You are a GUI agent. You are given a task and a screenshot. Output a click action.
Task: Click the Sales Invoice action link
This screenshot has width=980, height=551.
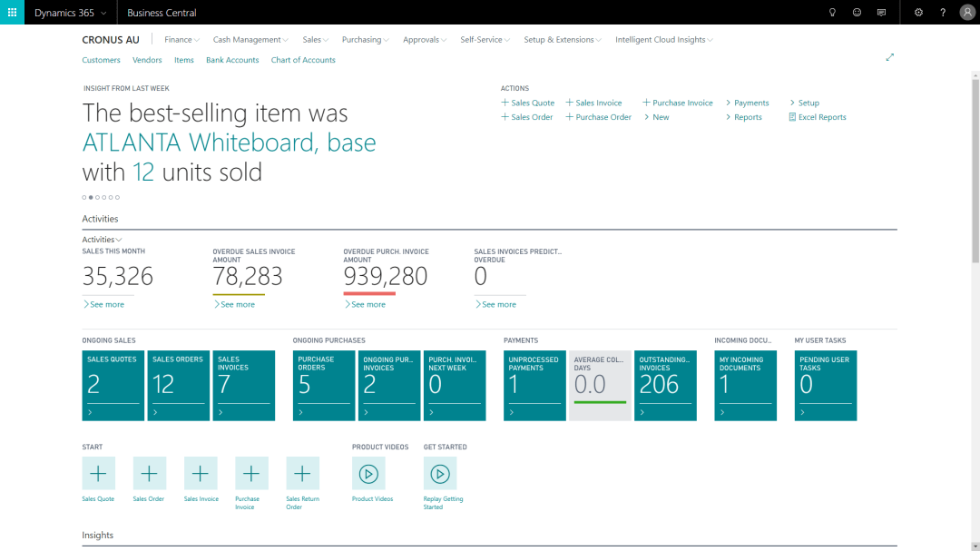click(593, 103)
